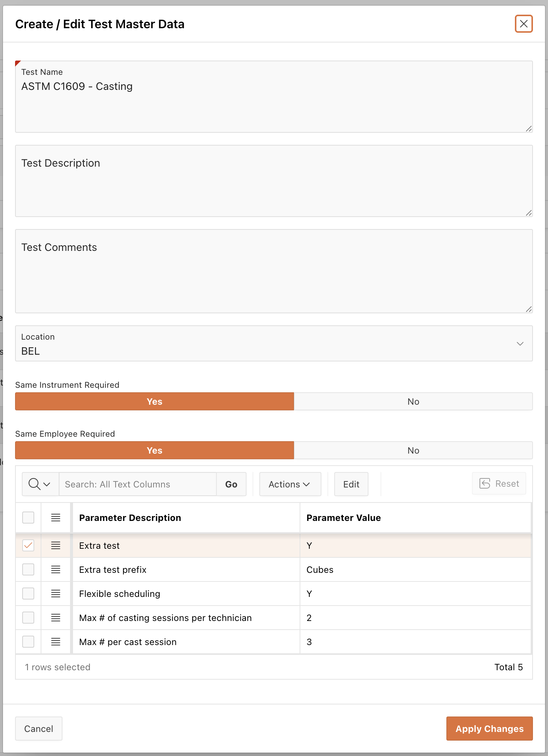Viewport: 548px width, 756px height.
Task: Open row actions menu for Extra test
Action: 56,545
